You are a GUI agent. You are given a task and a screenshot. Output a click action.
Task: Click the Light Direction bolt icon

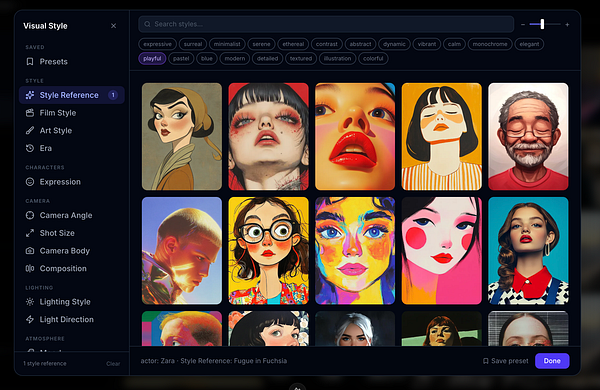click(x=30, y=319)
